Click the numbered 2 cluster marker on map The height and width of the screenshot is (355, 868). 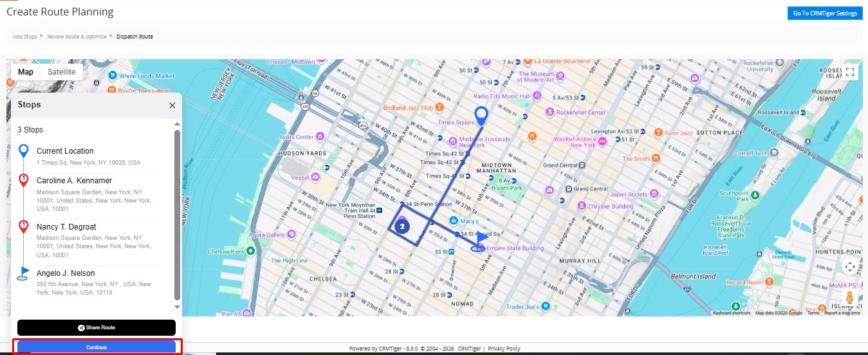click(402, 226)
